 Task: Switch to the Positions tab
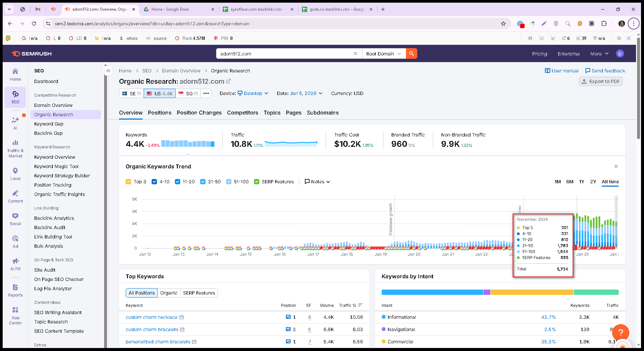tap(160, 113)
